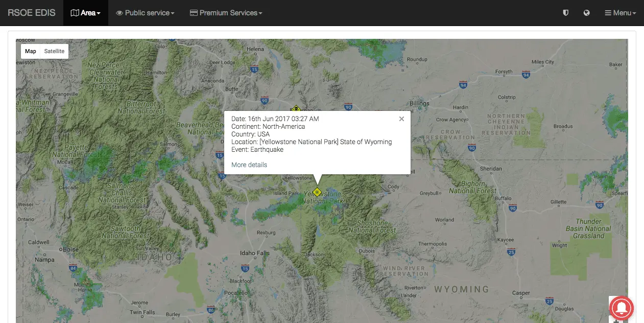The width and height of the screenshot is (644, 323).
Task: Click the Douglas town label
Action: [564, 309]
